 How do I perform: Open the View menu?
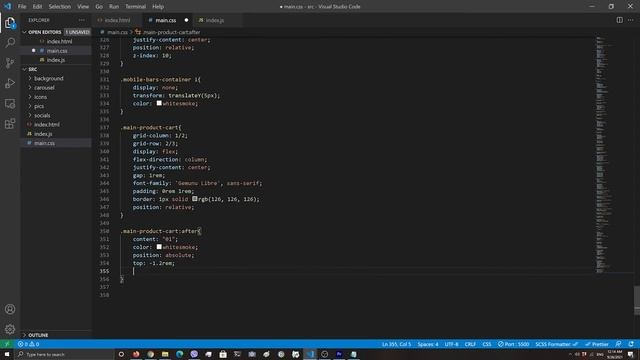pos(83,7)
